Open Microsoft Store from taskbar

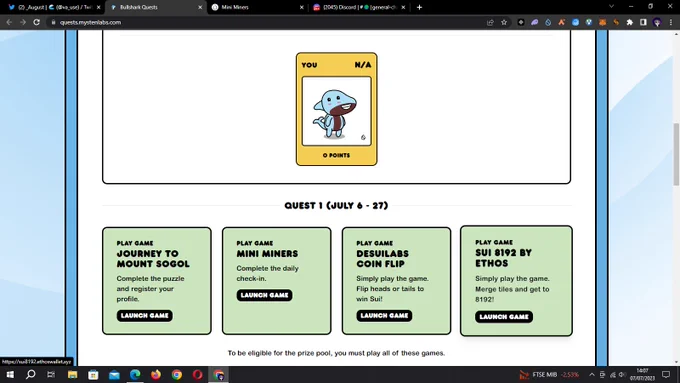pos(93,374)
